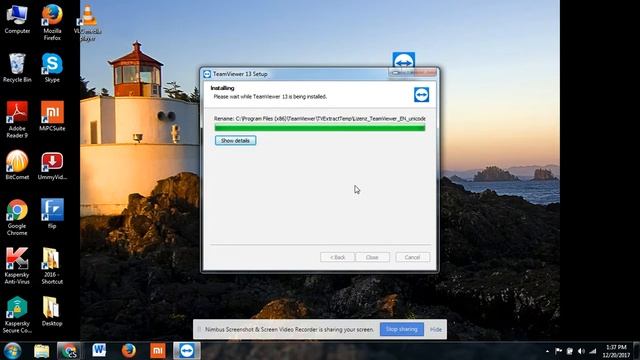Open the UmmyVideo downloader shortcut
640x360 pixels.
52,165
